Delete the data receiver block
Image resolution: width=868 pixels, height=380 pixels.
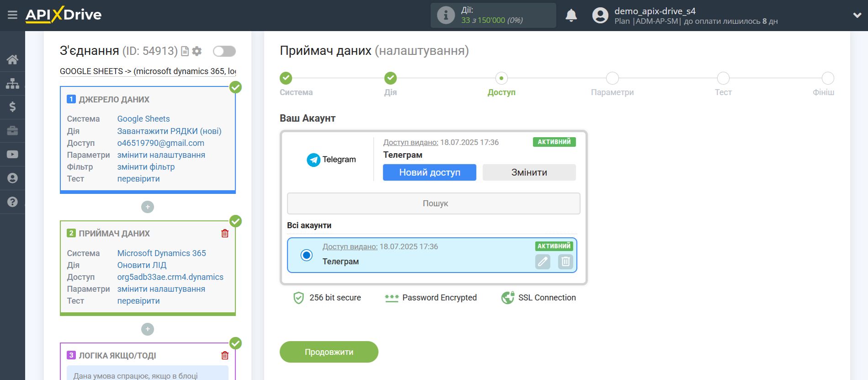click(x=225, y=233)
